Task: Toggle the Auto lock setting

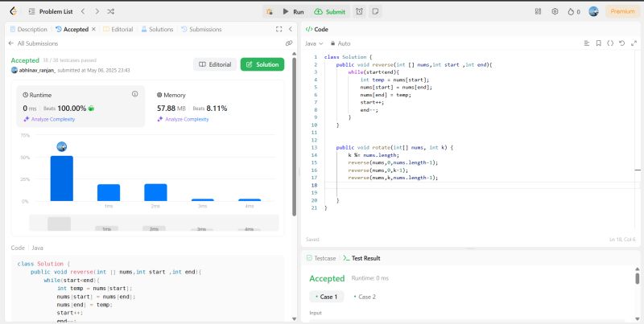Action: coord(341,43)
